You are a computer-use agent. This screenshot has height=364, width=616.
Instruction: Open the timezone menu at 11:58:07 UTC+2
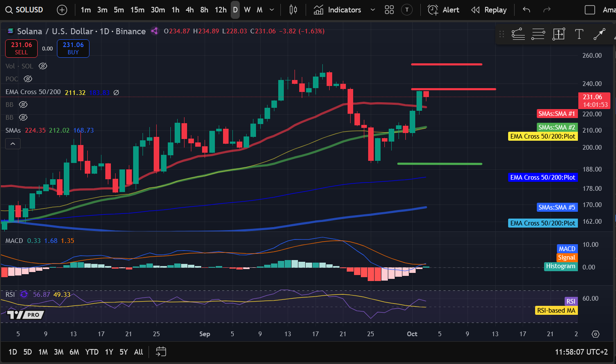pos(581,352)
